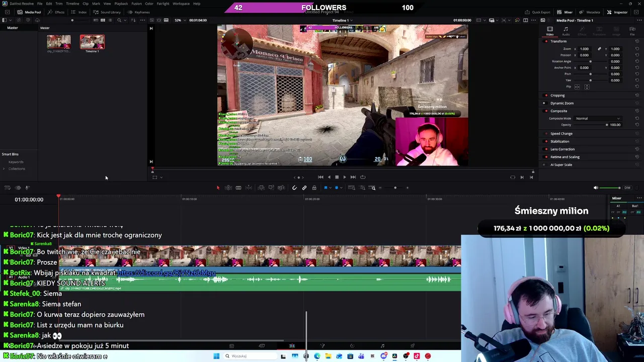Click DIM audio button

pos(627,188)
